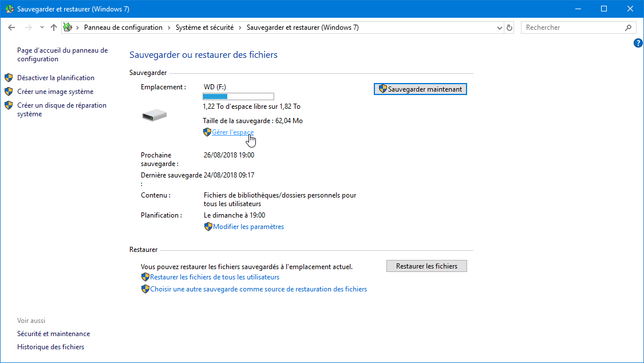This screenshot has height=363, width=644.
Task: Click Choisir une autre sauvegarde comme source link
Action: click(x=259, y=289)
